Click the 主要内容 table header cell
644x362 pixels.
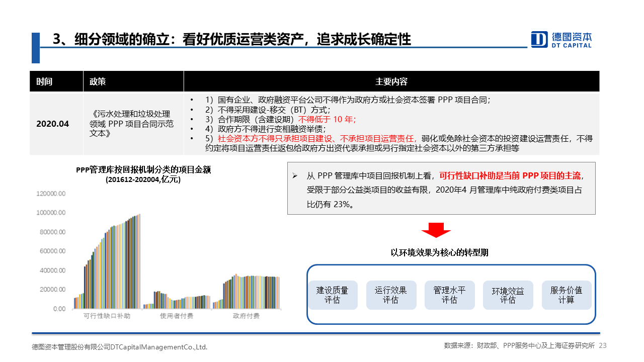(391, 81)
